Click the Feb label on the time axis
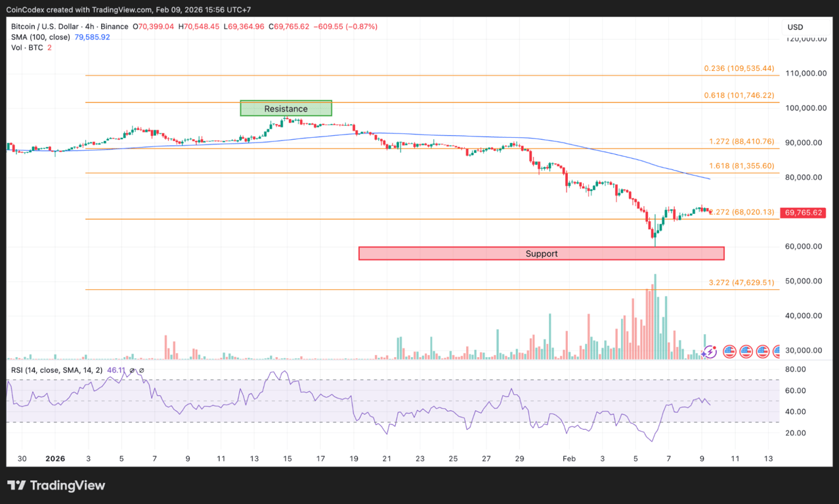Viewport: 839px width, 504px height. click(x=569, y=459)
